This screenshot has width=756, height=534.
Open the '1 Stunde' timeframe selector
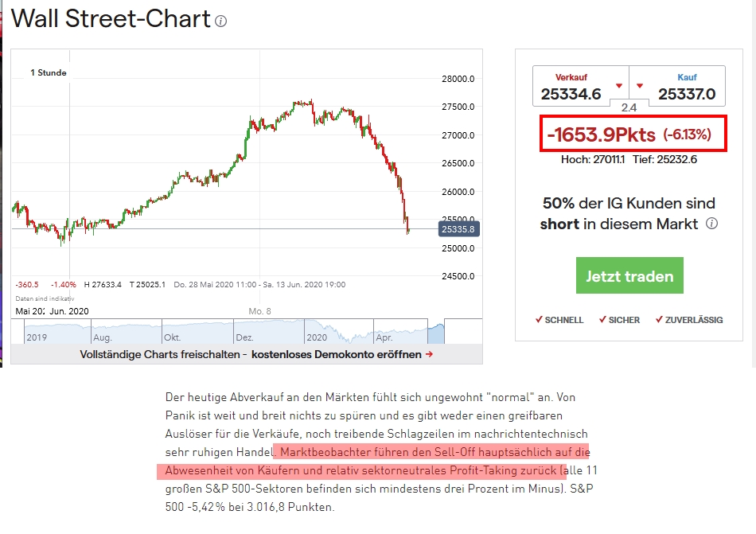pos(49,73)
